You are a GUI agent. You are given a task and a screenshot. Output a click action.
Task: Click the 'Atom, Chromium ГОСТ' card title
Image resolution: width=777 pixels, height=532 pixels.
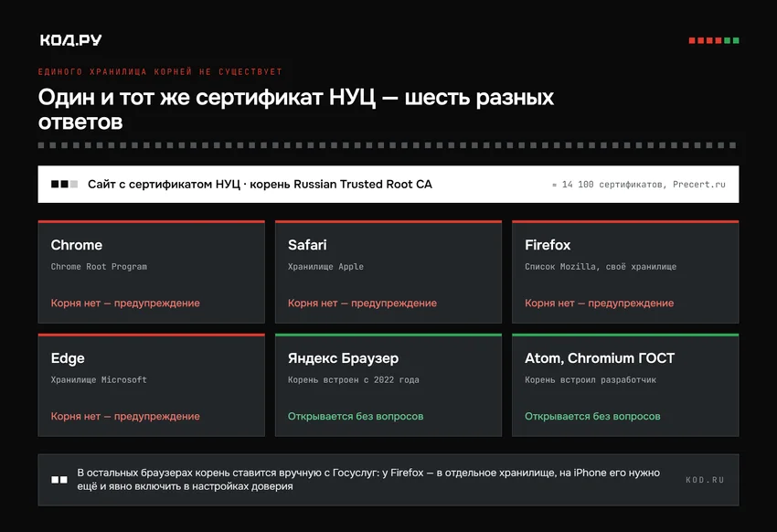coord(600,358)
